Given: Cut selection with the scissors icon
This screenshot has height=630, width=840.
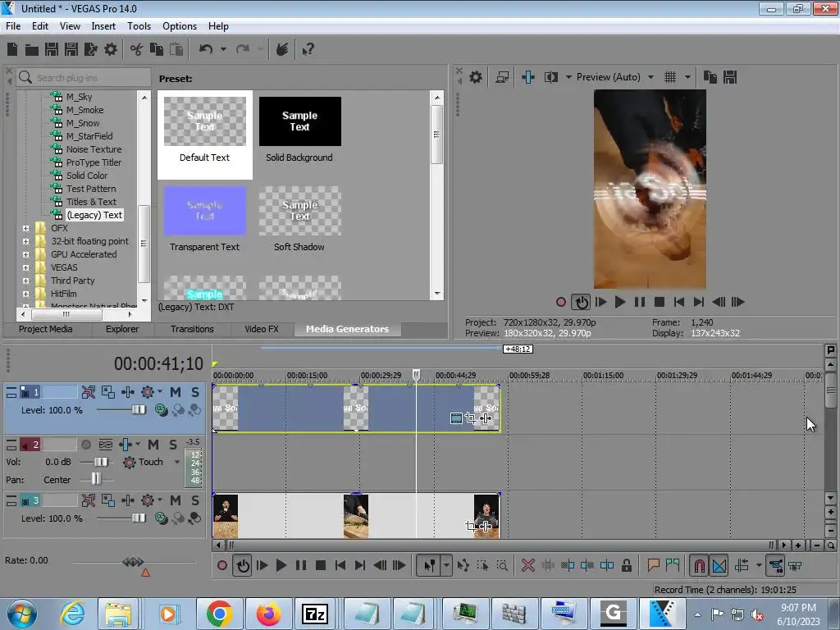Looking at the screenshot, I should point(137,49).
